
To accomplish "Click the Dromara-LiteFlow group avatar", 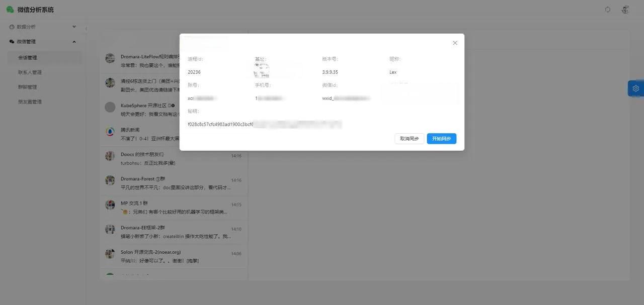I will tap(110, 58).
